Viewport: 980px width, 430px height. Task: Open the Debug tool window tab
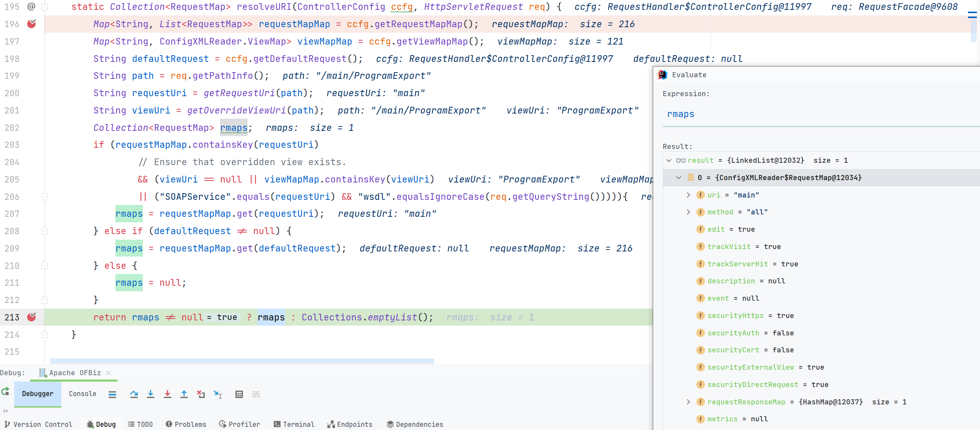pos(101,424)
